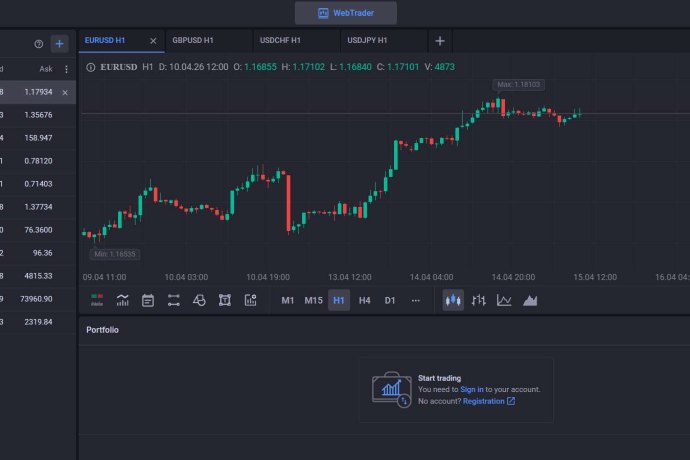Click the 13.04 12:00 time axis label
The height and width of the screenshot is (460, 690).
[349, 277]
